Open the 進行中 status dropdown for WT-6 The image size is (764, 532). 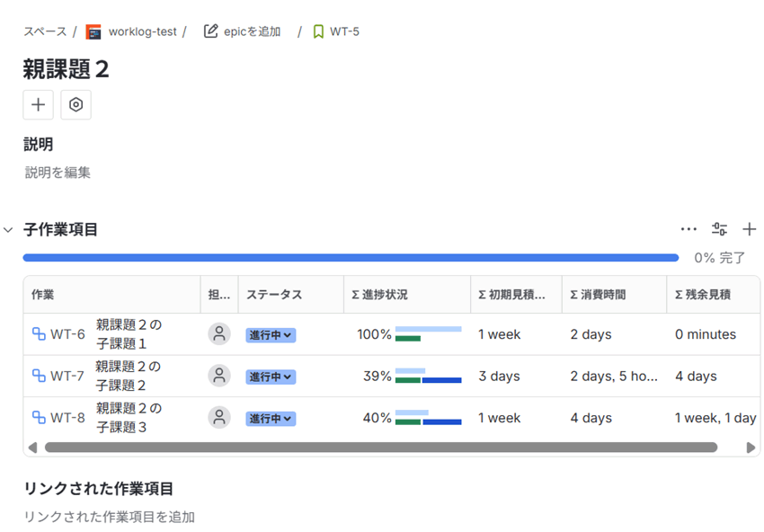271,335
